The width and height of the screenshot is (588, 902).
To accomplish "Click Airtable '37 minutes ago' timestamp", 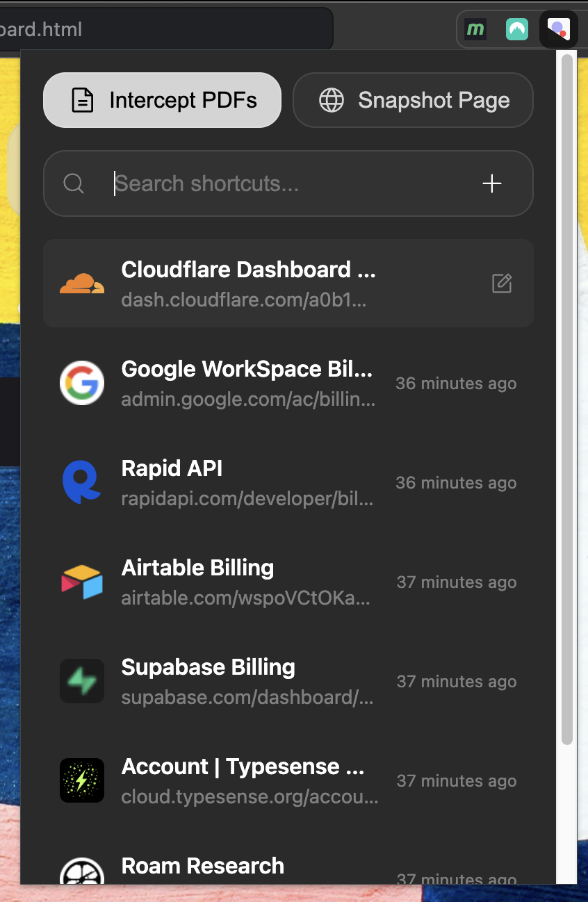I will click(457, 582).
